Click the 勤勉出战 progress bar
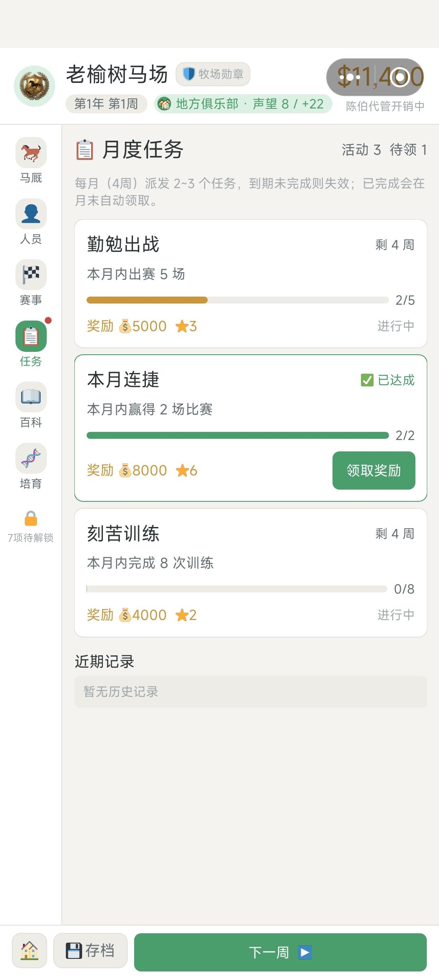This screenshot has height=980, width=439. [238, 300]
